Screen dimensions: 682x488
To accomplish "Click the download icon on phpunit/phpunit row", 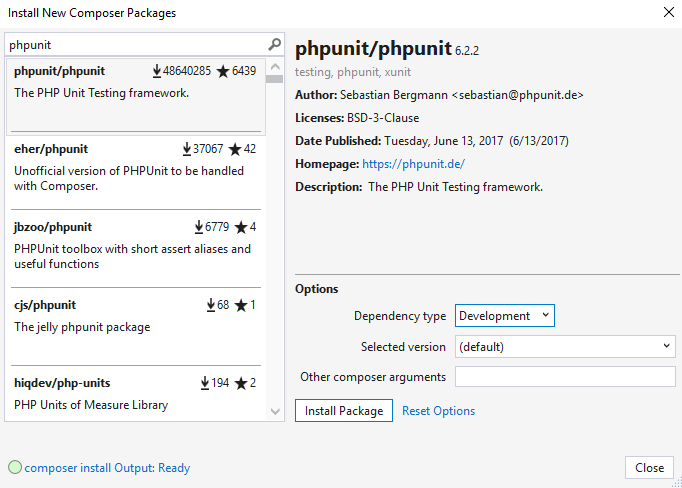I will pyautogui.click(x=157, y=71).
